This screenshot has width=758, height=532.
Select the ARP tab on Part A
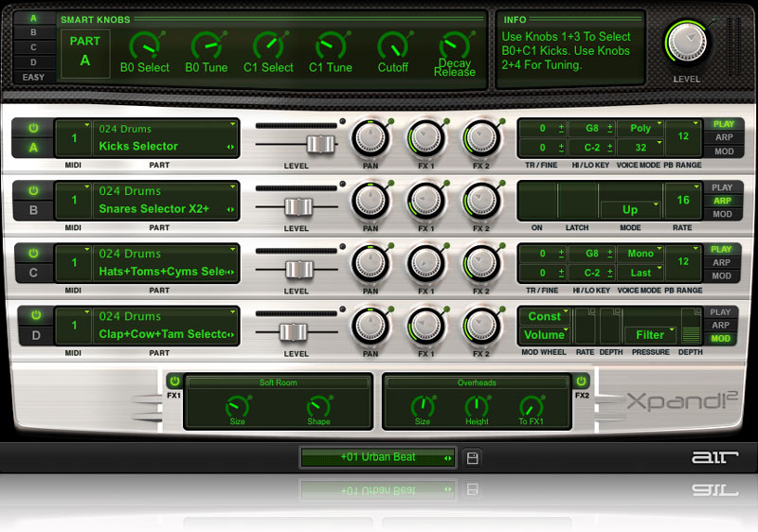click(723, 137)
